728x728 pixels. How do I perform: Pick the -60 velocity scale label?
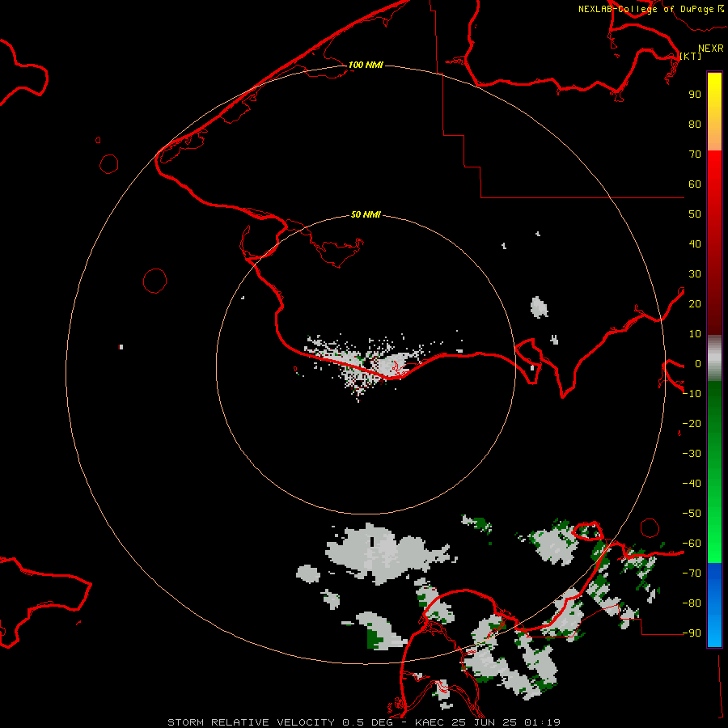tap(692, 544)
